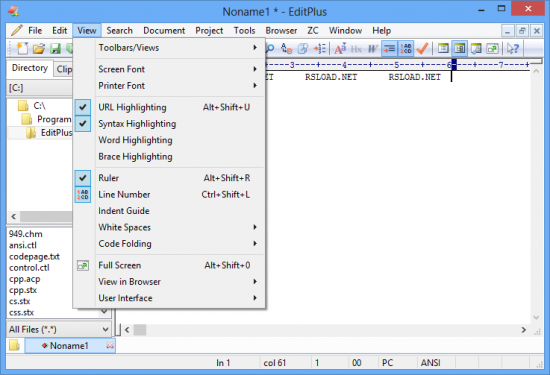Open the File menu
The height and width of the screenshot is (375, 550).
click(35, 31)
